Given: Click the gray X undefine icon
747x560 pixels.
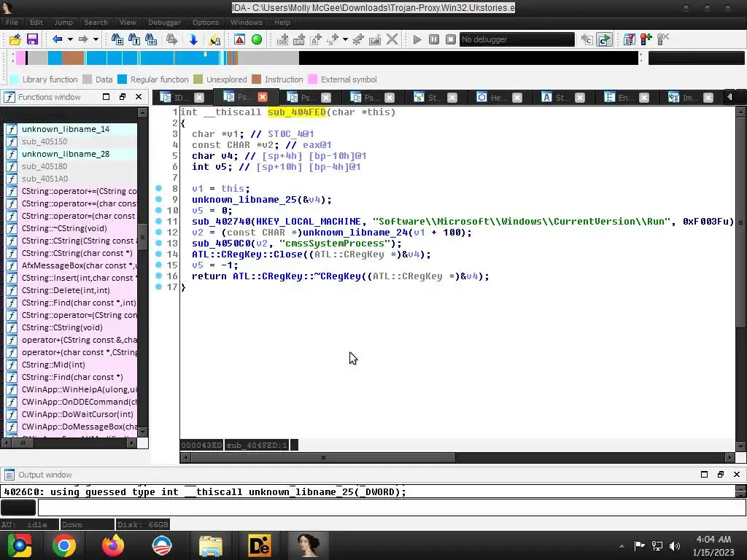Looking at the screenshot, I should (x=392, y=39).
